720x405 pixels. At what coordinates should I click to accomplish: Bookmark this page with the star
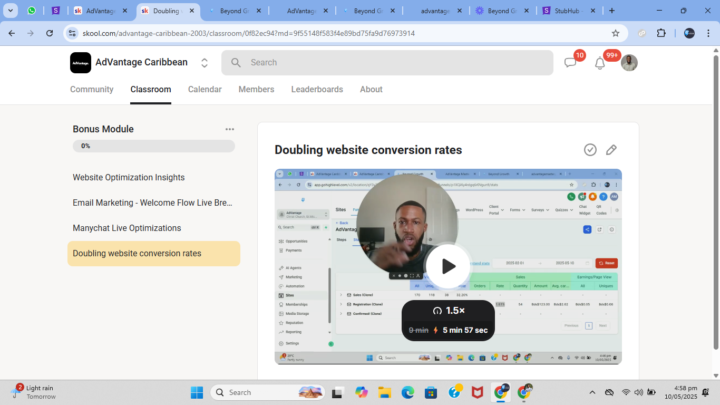click(616, 33)
